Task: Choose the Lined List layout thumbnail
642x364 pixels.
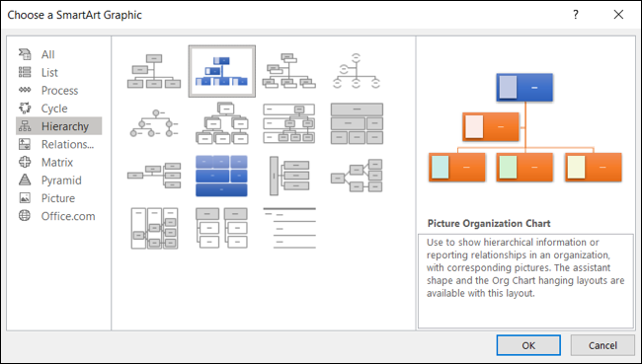Action: coord(289,228)
